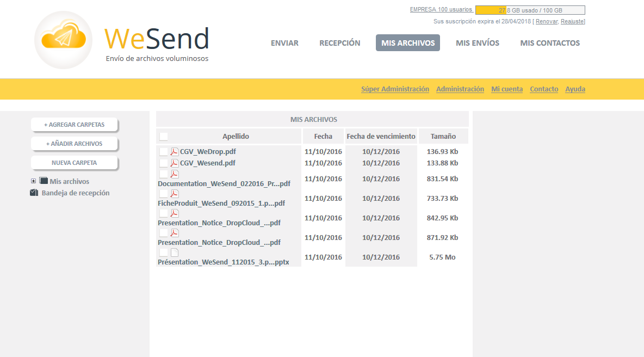Viewport: 644px width, 357px height.
Task: Click the + AGREGAR CARPETAS button
Action: [x=75, y=125]
